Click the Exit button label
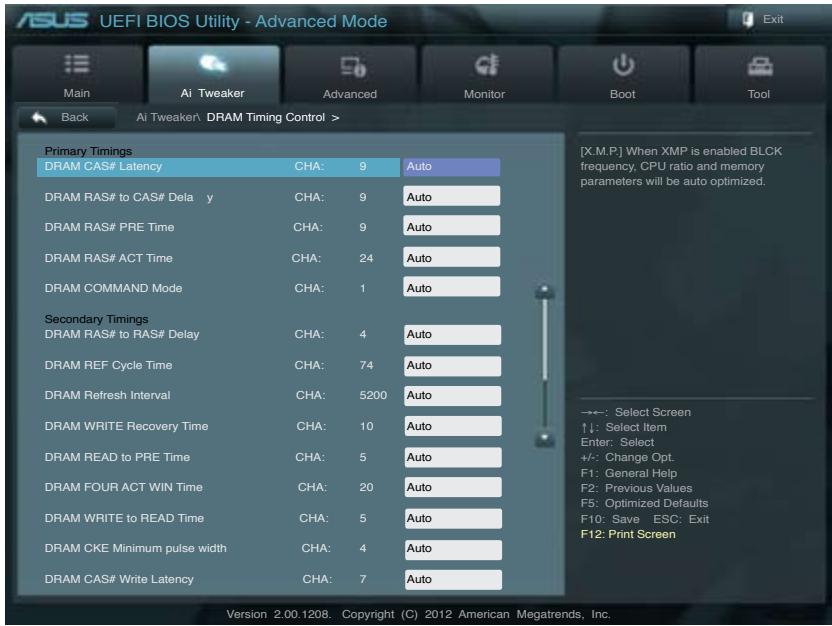This screenshot has width=832, height=626. coord(773,19)
